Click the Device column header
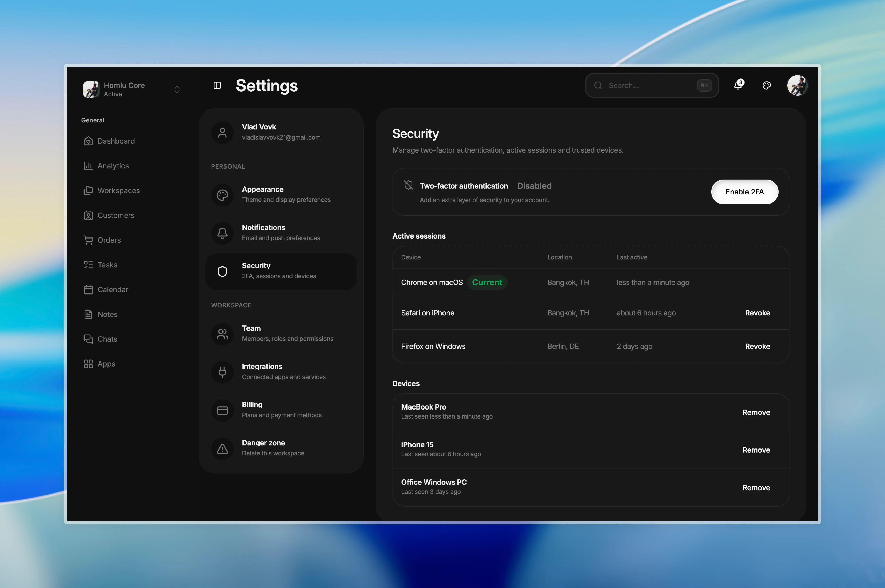Screen dimensions: 885x588 [411, 257]
